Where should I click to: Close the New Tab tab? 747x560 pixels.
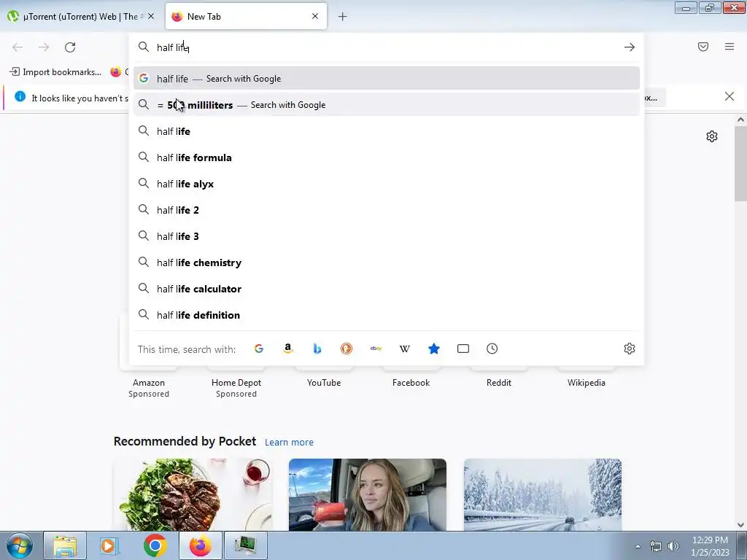315,16
